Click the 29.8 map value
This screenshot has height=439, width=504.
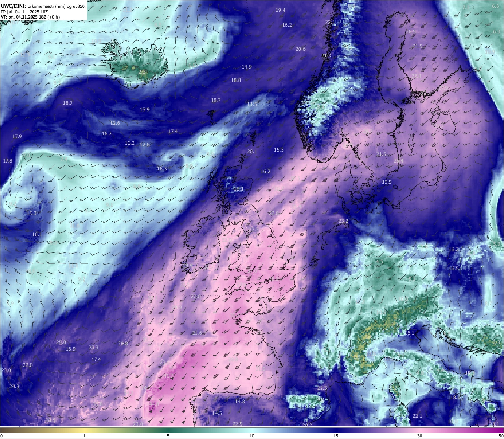click(x=123, y=344)
